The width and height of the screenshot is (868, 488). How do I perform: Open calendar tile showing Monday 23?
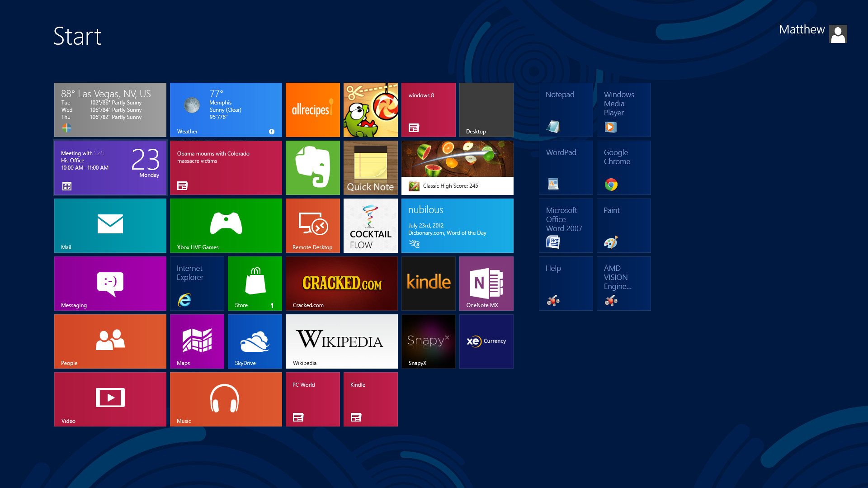point(110,167)
